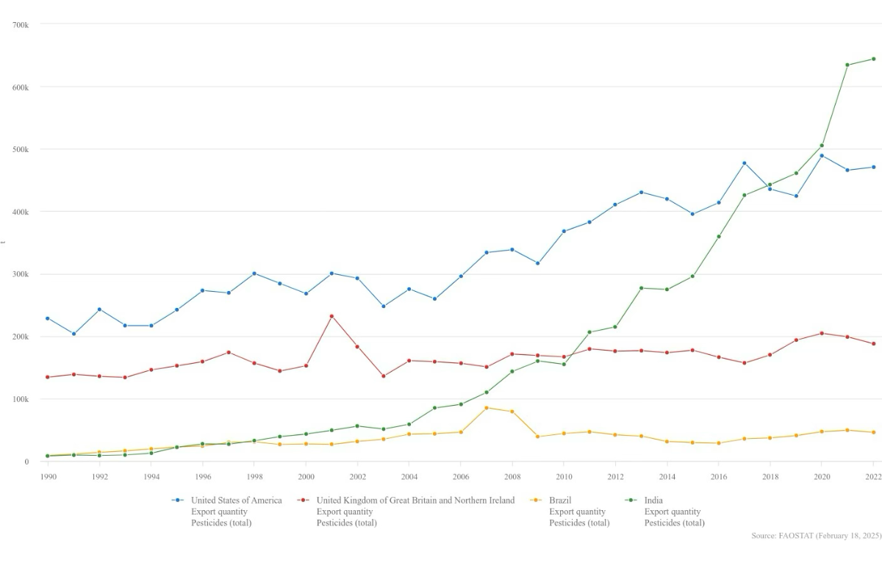The width and height of the screenshot is (882, 588).
Task: Click Brazil's 2007 peak data point
Action: click(487, 408)
